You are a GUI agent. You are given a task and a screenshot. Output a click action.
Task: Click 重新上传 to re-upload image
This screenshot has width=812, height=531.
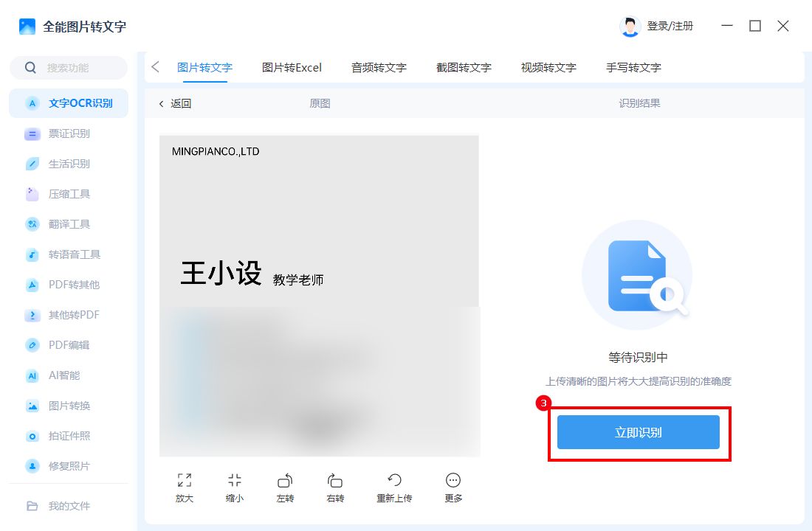tap(394, 487)
